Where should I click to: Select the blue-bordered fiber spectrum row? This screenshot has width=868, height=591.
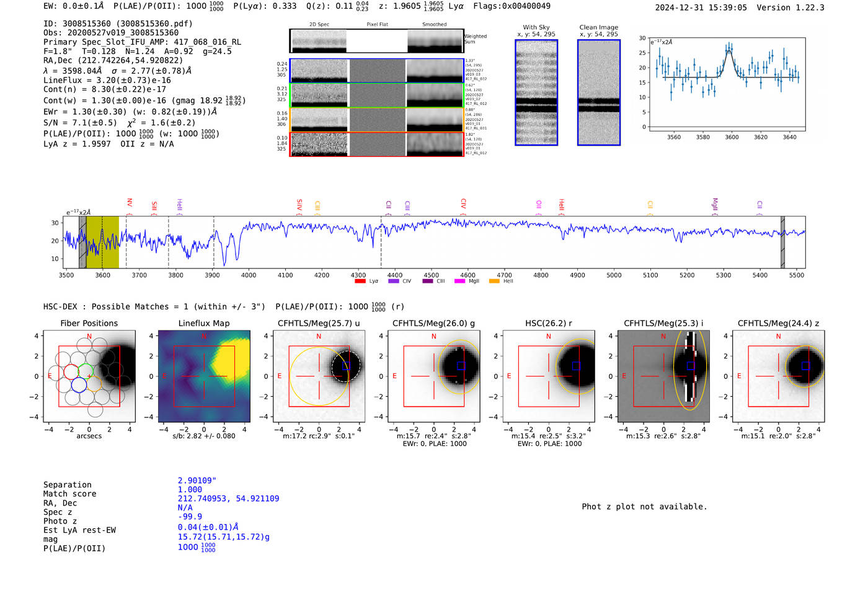377,71
